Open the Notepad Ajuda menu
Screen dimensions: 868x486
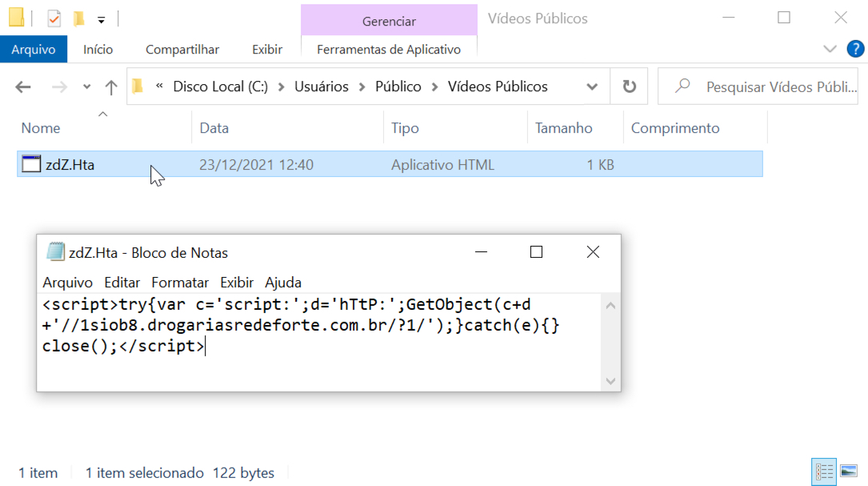[x=283, y=283]
